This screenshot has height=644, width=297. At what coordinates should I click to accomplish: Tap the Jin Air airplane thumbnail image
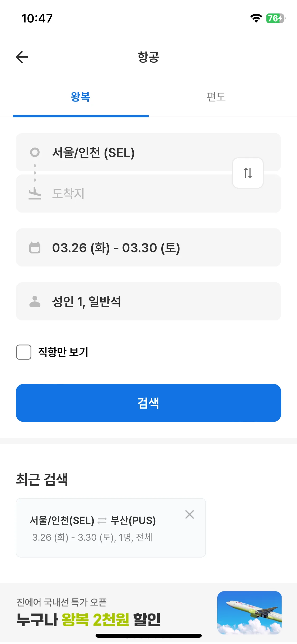coord(249,613)
